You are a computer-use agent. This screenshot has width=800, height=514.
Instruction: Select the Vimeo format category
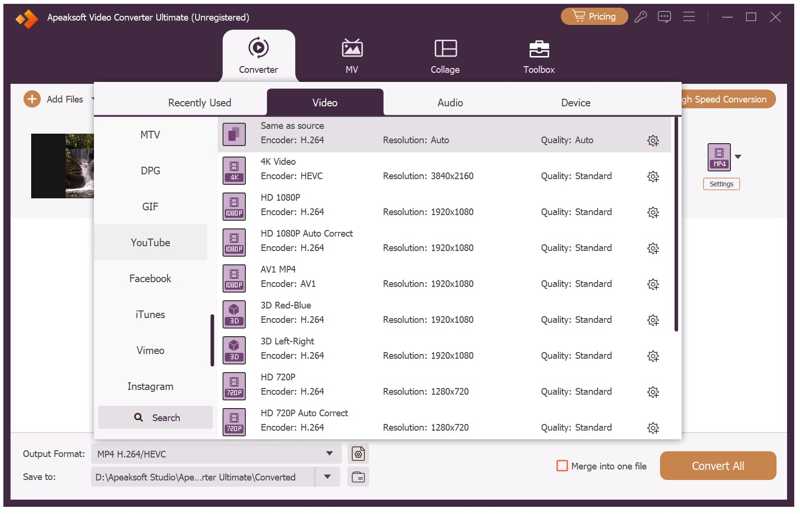coord(150,351)
